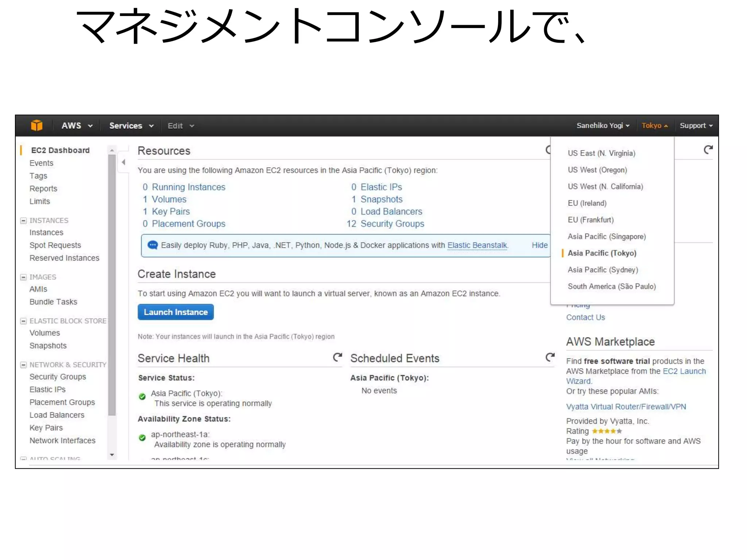This screenshot has height=560, width=747.
Task: Refresh the Service Health panel
Action: [337, 357]
